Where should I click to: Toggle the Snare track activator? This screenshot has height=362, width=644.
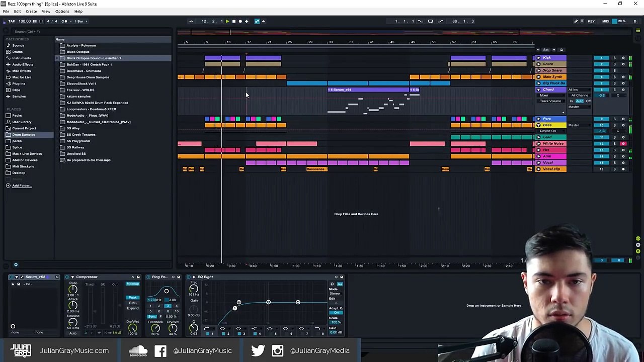click(x=601, y=64)
